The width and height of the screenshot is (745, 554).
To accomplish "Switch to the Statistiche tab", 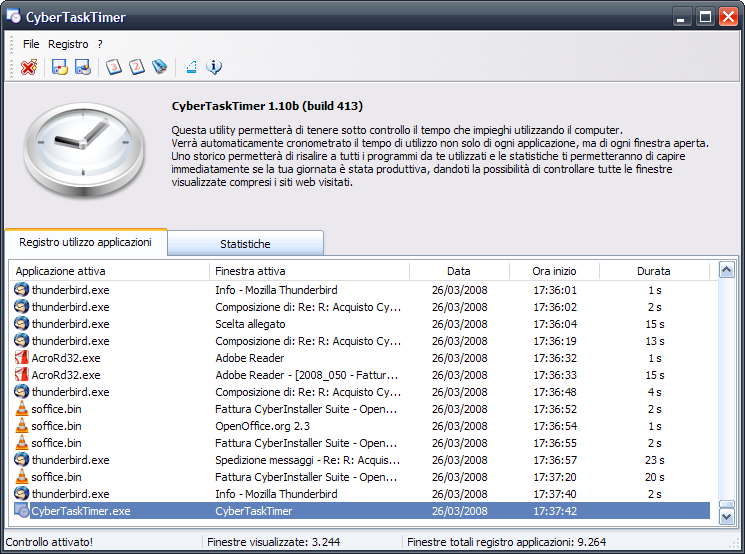I will [245, 244].
